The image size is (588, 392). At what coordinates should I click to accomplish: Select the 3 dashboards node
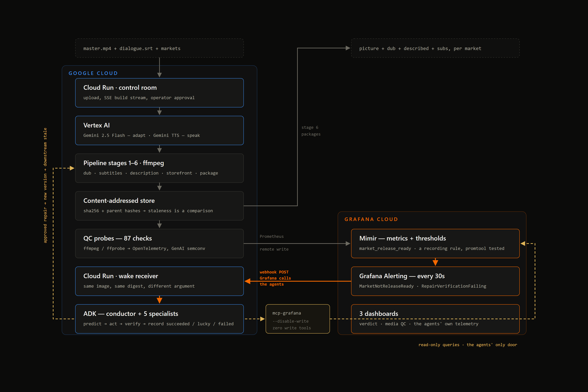(435, 319)
